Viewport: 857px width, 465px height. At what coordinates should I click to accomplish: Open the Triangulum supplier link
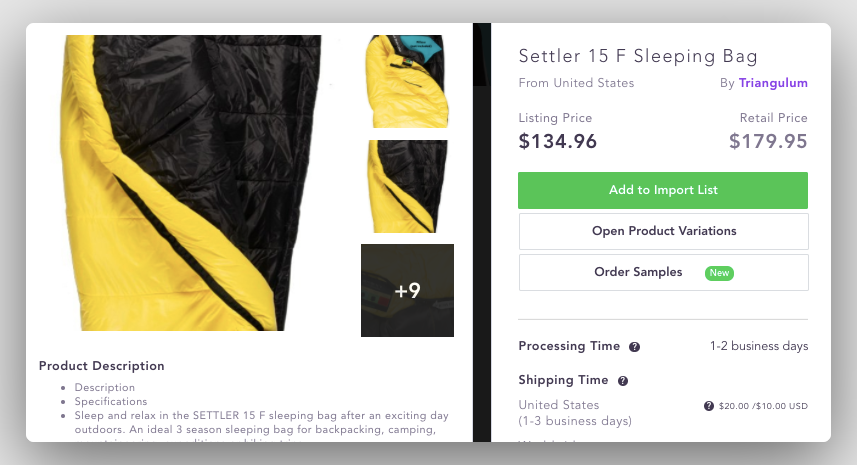click(x=773, y=83)
